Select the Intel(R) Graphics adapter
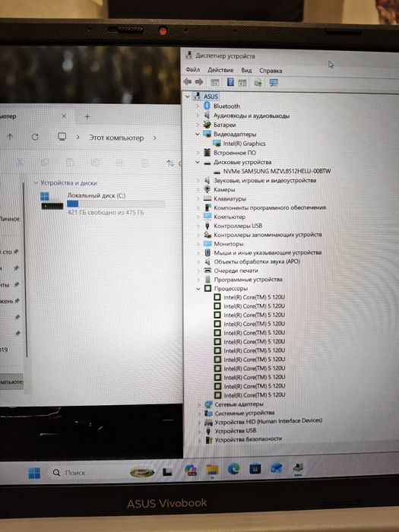The image size is (399, 532). click(x=244, y=144)
